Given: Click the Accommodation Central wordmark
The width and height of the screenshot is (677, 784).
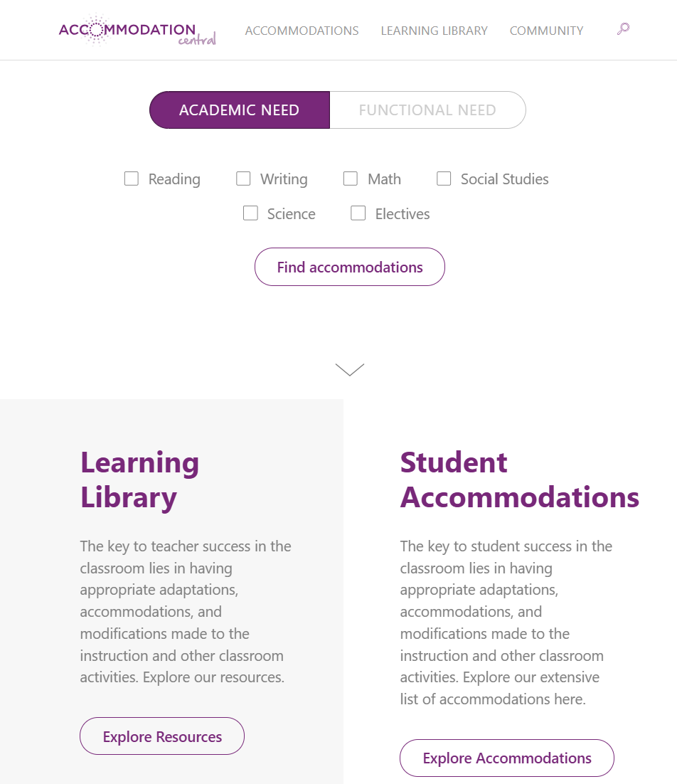Looking at the screenshot, I should click(135, 29).
